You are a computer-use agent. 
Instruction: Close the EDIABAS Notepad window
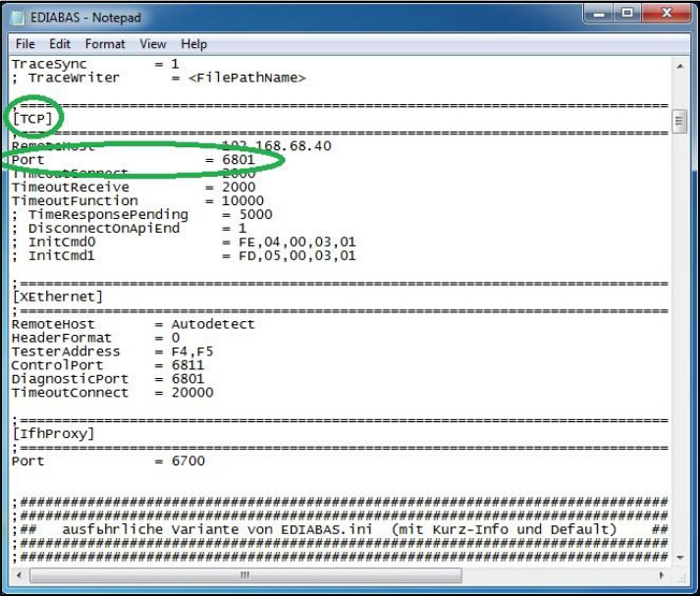click(x=666, y=14)
